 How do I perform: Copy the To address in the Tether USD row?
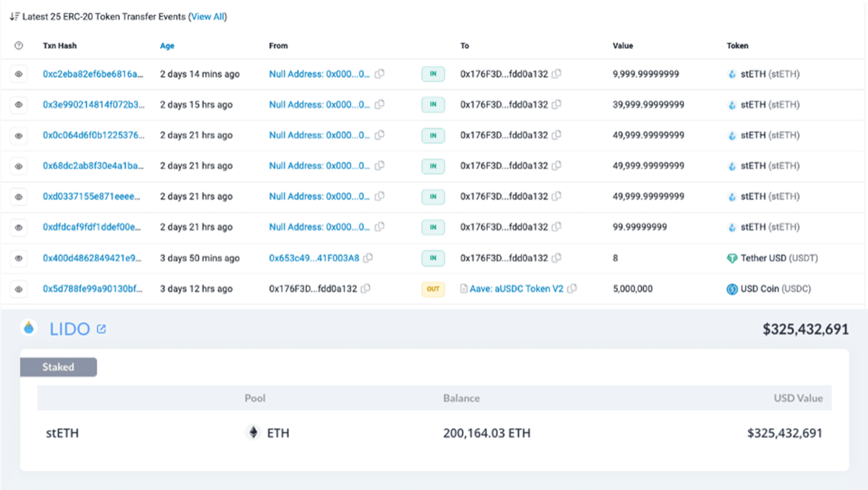[556, 258]
